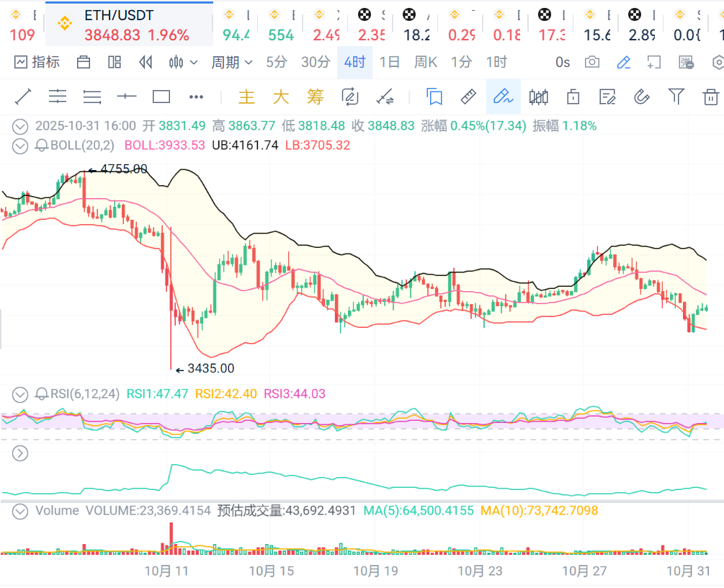Click the rectangle drawing tool
This screenshot has height=588, width=724.
pos(161,97)
